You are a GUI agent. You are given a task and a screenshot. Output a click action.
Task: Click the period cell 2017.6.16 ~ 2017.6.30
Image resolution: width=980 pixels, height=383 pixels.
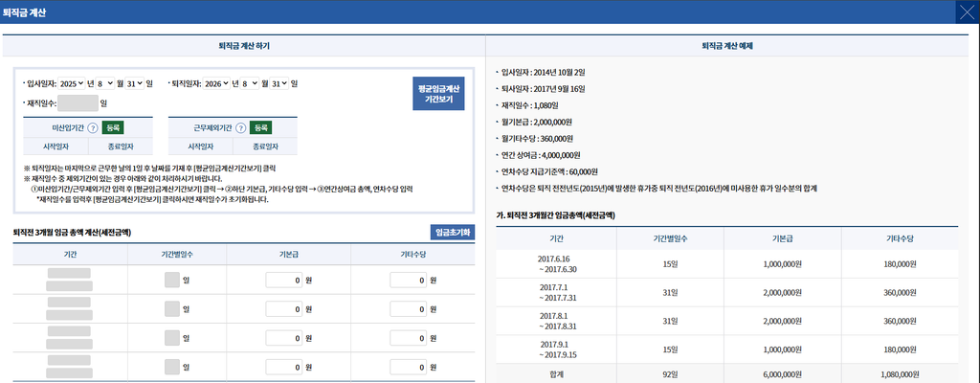tap(557, 263)
